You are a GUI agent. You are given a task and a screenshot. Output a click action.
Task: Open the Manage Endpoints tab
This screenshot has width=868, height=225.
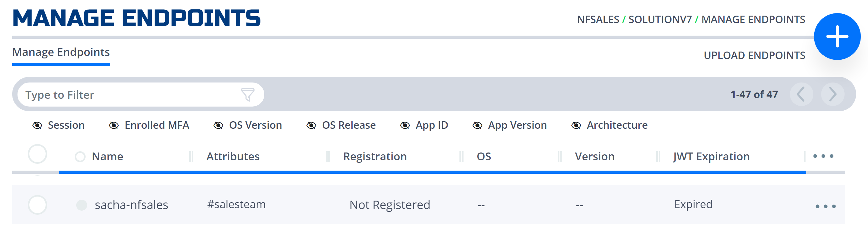tap(61, 52)
